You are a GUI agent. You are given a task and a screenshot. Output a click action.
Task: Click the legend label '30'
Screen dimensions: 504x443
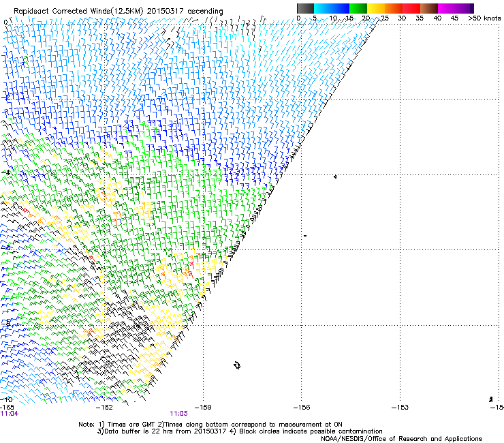click(x=402, y=18)
